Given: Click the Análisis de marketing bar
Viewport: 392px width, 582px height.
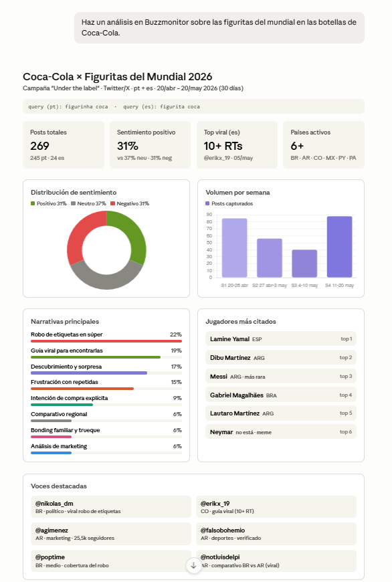Looking at the screenshot, I should 51,452.
